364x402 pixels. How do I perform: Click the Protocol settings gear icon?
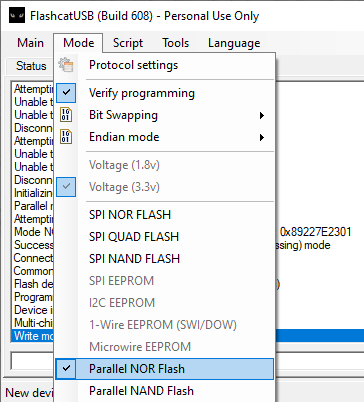click(66, 65)
